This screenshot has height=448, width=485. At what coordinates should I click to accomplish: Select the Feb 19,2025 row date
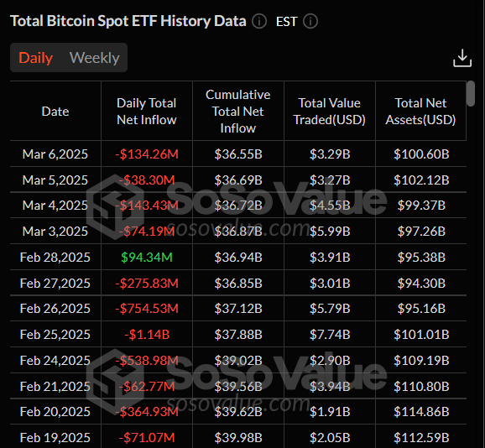pos(55,437)
